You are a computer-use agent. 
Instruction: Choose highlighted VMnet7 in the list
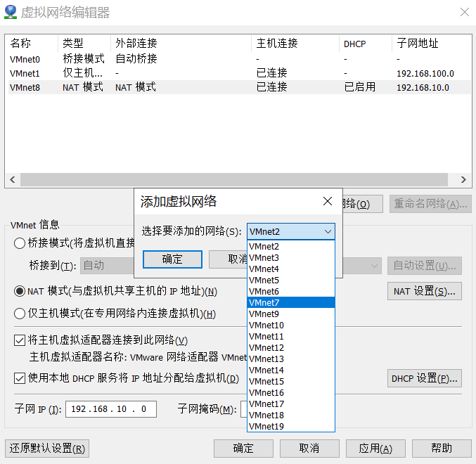click(x=291, y=302)
